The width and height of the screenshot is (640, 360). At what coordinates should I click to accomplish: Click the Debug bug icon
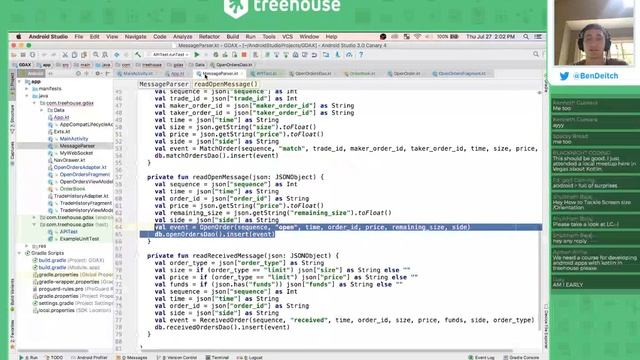216,55
